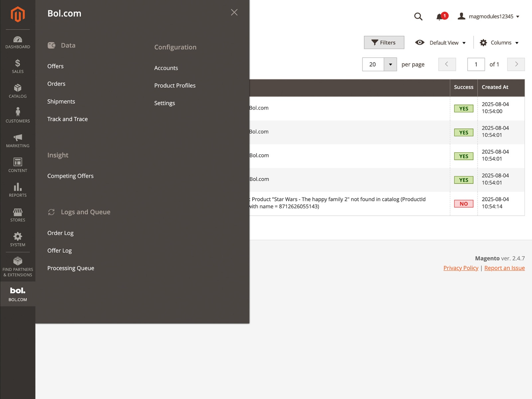This screenshot has height=399, width=532.
Task: Click the NO status badge
Action: (x=464, y=203)
